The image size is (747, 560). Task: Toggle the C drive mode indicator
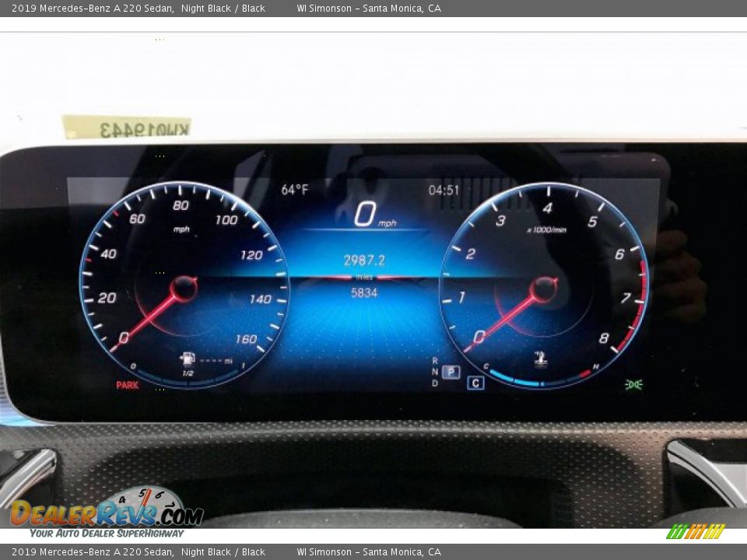point(475,383)
